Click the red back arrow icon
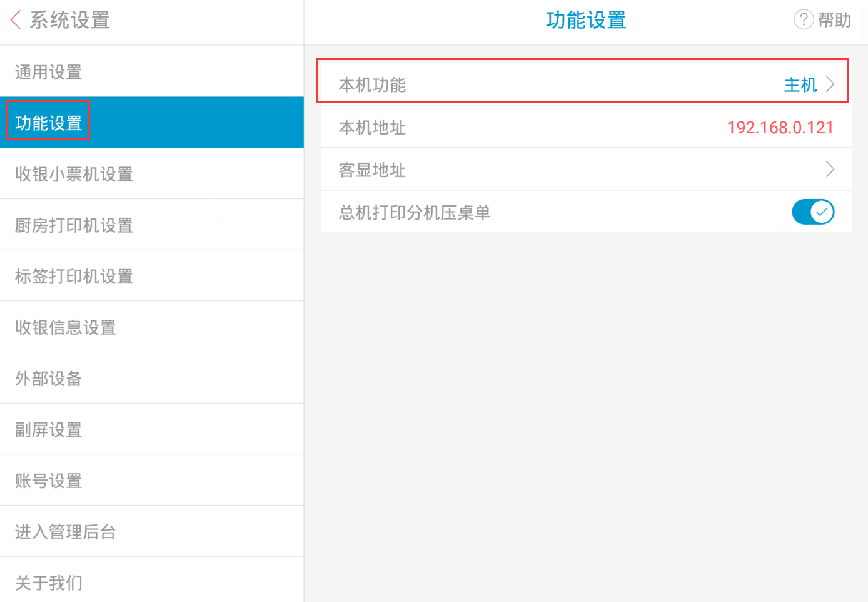Screen dimensions: 868x602 (16, 20)
